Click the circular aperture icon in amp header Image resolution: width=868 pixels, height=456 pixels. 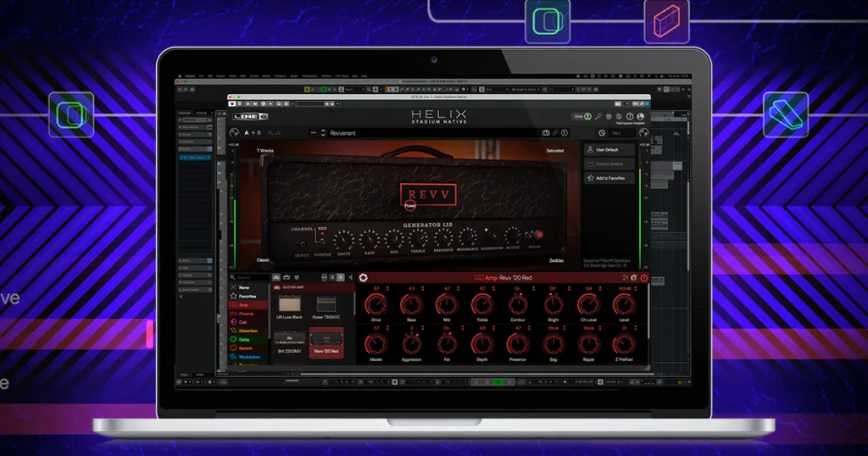coord(363,278)
